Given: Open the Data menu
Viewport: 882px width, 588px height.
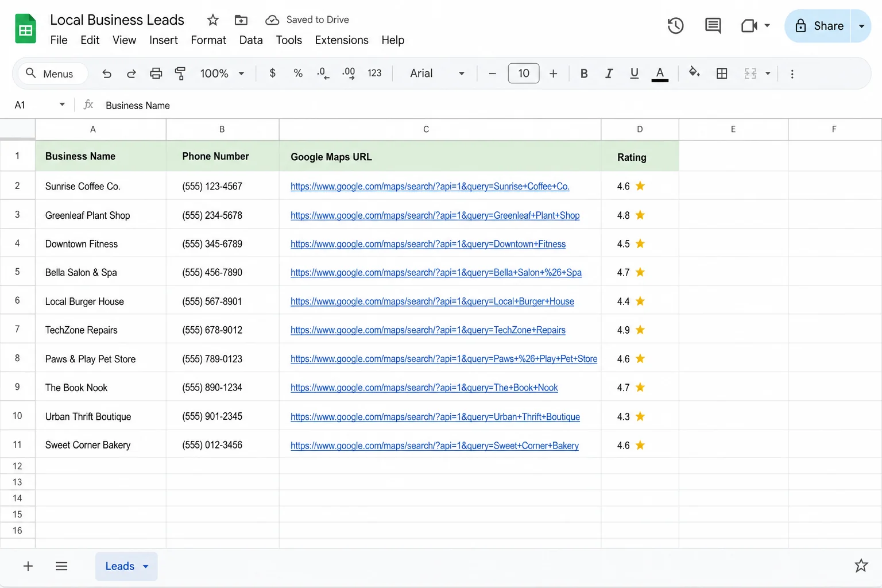Looking at the screenshot, I should (x=251, y=40).
